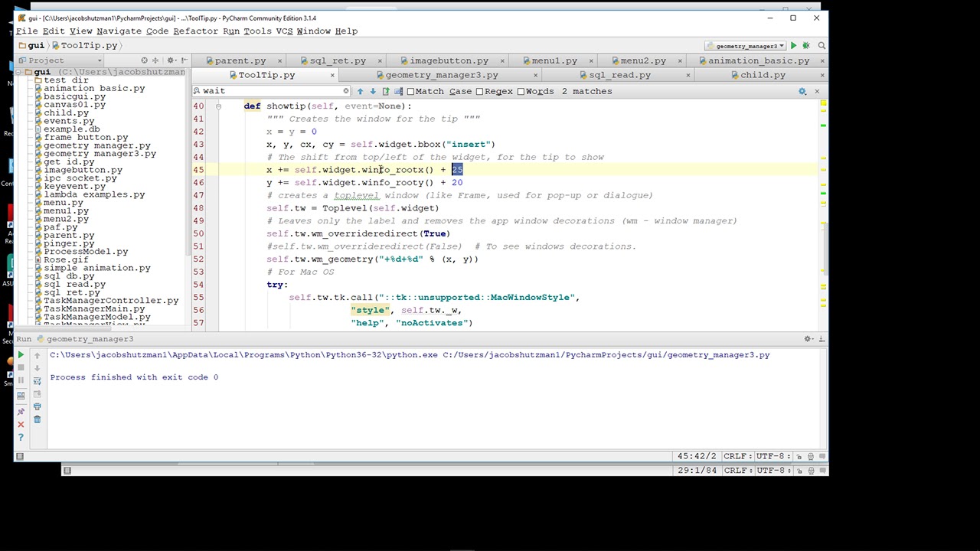Clear all Run console output
Screen dimensions: 980x551
(x=37, y=419)
